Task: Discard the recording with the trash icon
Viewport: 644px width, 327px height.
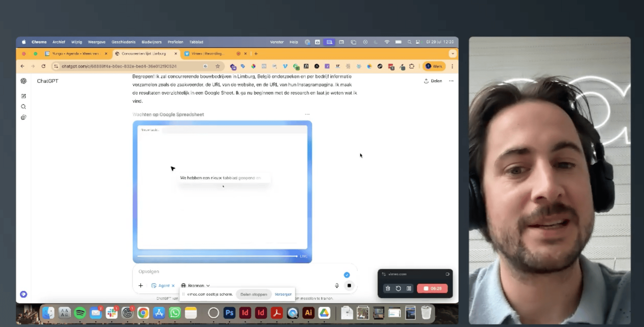Action: pyautogui.click(x=388, y=288)
